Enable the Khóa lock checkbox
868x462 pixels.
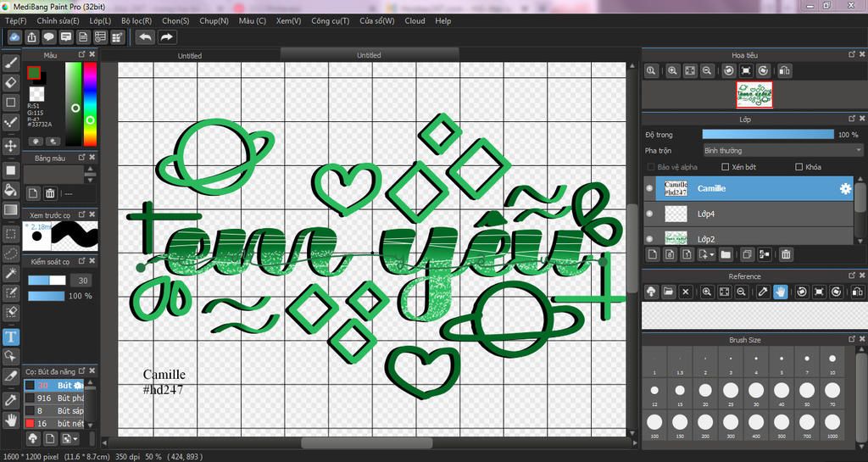798,166
